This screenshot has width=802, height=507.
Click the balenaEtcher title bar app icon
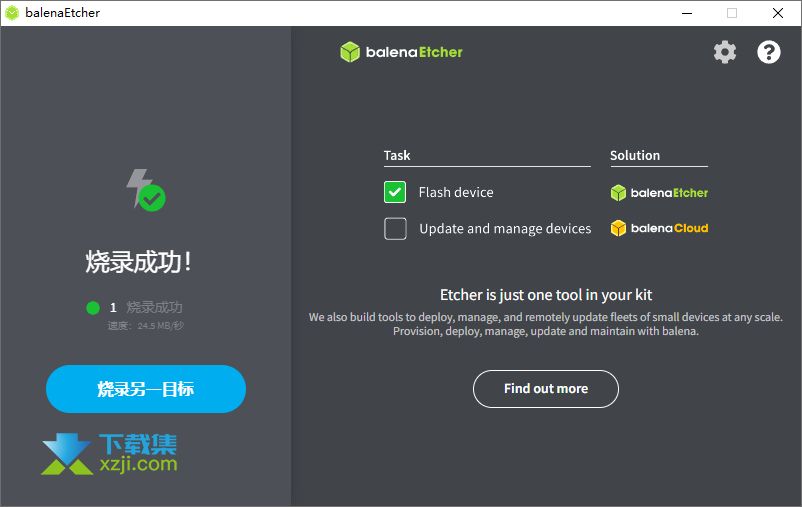tap(12, 13)
